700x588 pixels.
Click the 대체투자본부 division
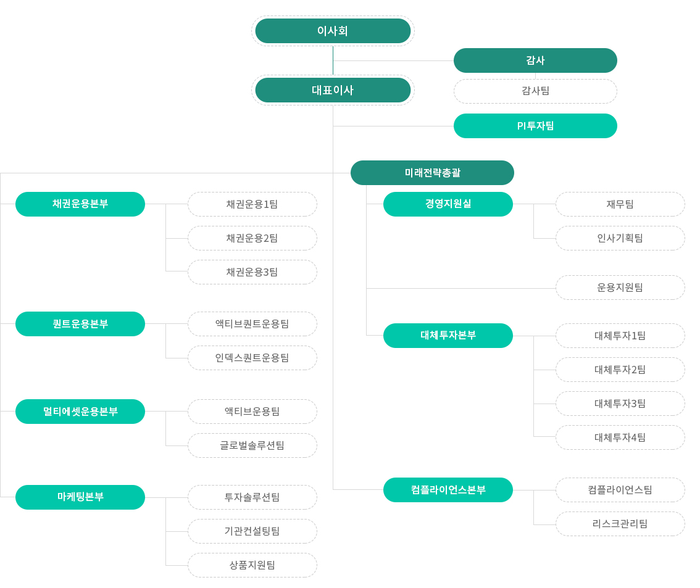(448, 336)
